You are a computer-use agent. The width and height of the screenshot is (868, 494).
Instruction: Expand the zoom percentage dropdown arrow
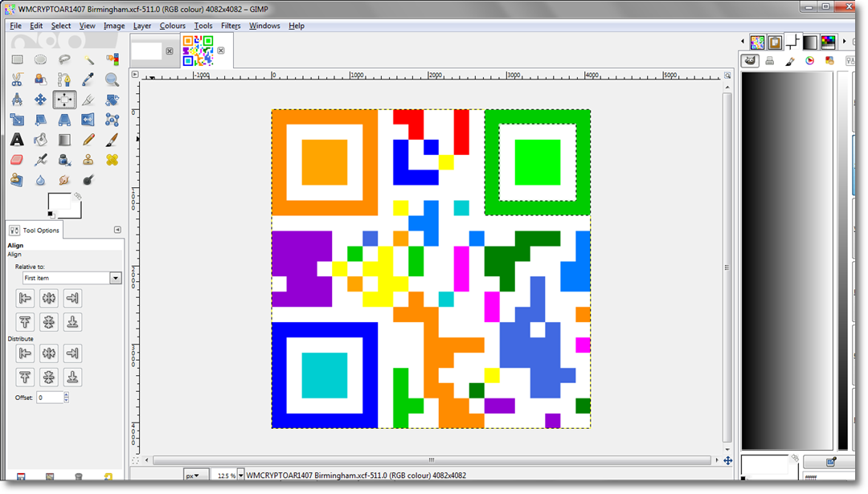click(x=241, y=476)
